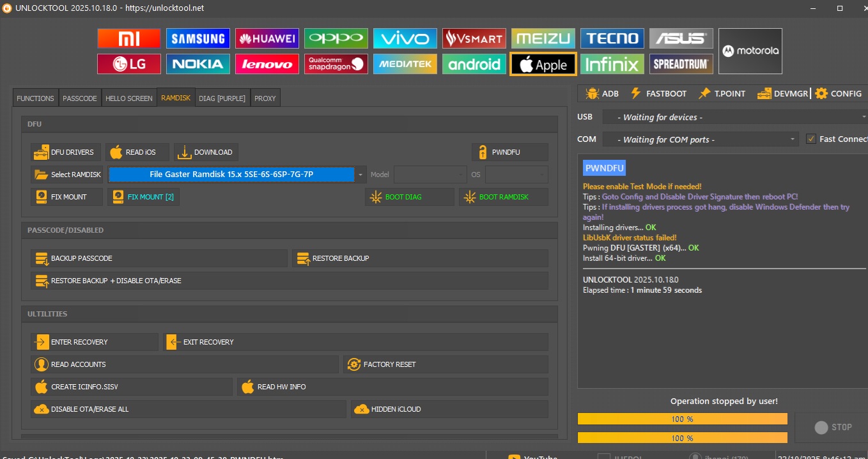868x459 pixels.
Task: Click the BOOT RAMDISK button
Action: [x=504, y=197]
